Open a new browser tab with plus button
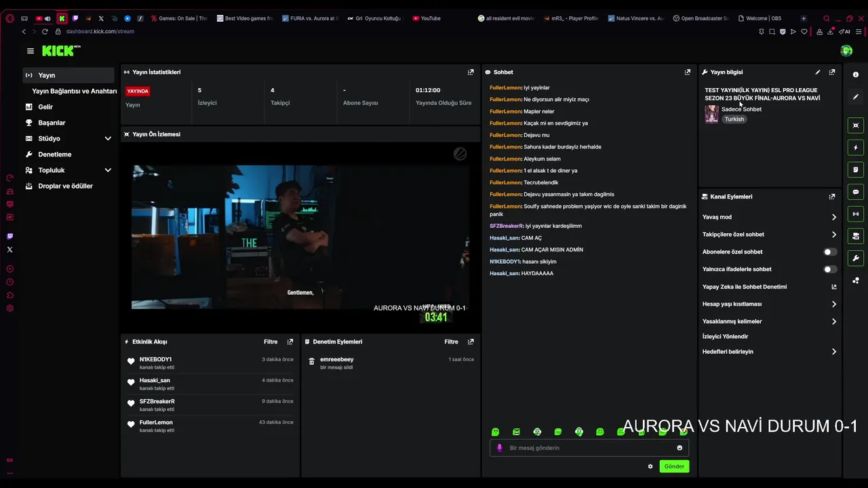The width and height of the screenshot is (868, 488). pyautogui.click(x=804, y=18)
